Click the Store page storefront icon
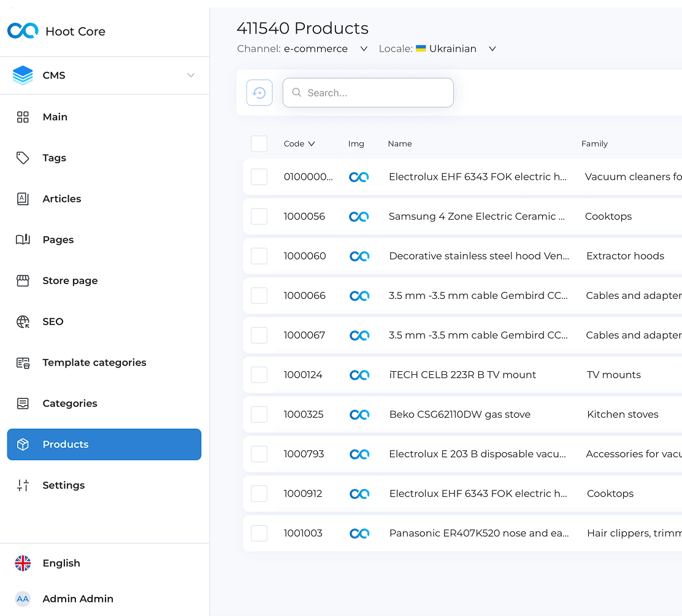 23,280
